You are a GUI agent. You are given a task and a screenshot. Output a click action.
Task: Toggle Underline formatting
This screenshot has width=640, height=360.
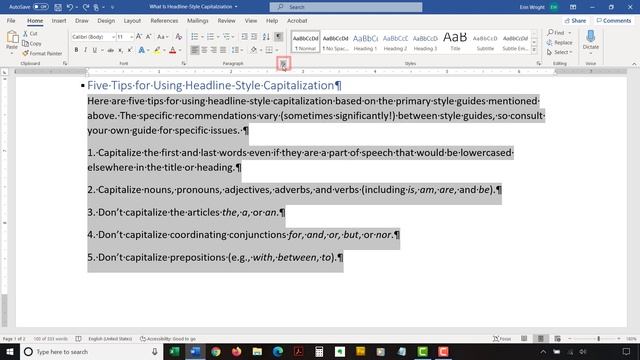(x=95, y=50)
